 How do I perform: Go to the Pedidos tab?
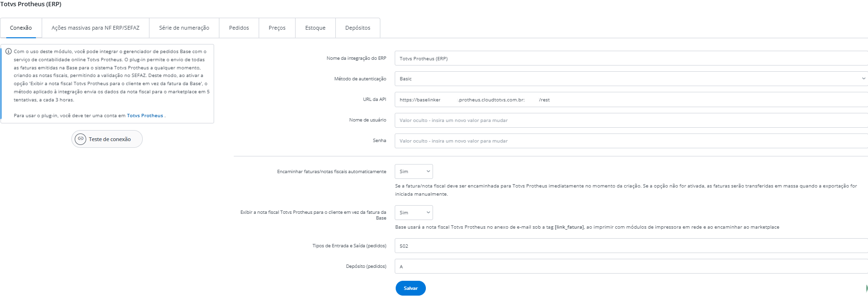(x=239, y=28)
